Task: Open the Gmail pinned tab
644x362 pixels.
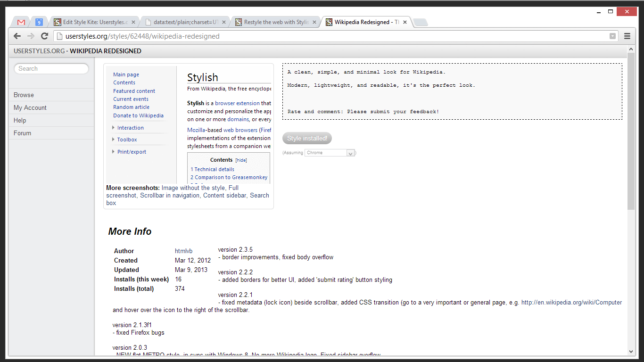Action: pyautogui.click(x=21, y=22)
